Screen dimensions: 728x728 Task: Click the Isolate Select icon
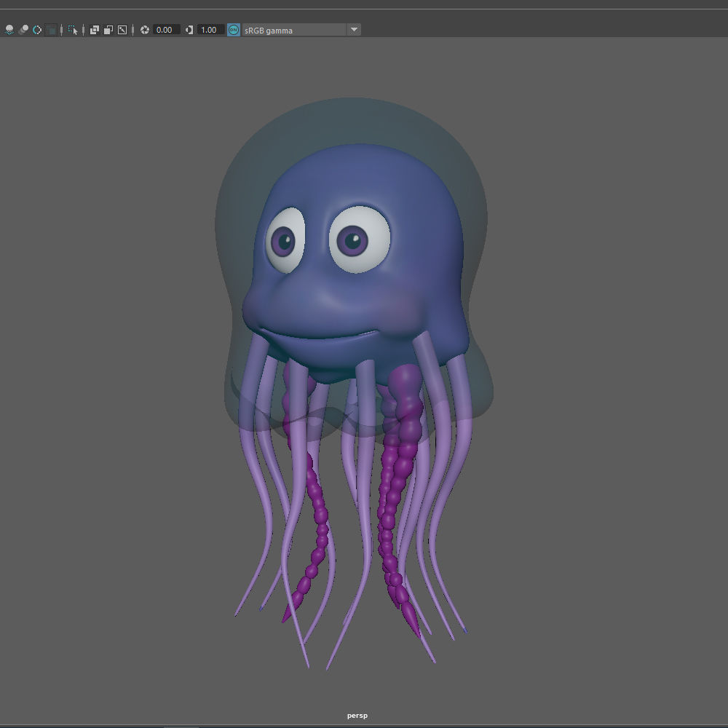73,30
